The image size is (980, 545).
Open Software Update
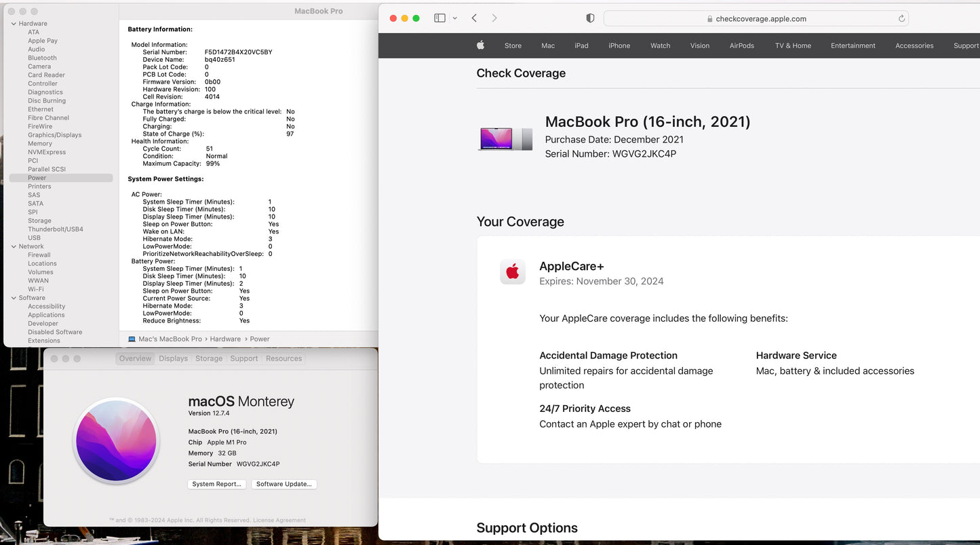click(x=284, y=484)
